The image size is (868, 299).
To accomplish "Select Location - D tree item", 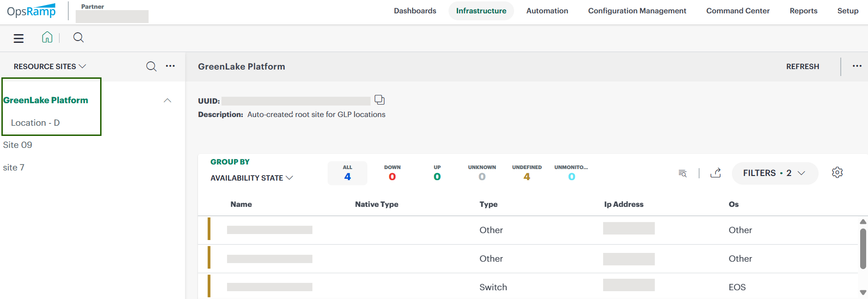I will pos(35,123).
